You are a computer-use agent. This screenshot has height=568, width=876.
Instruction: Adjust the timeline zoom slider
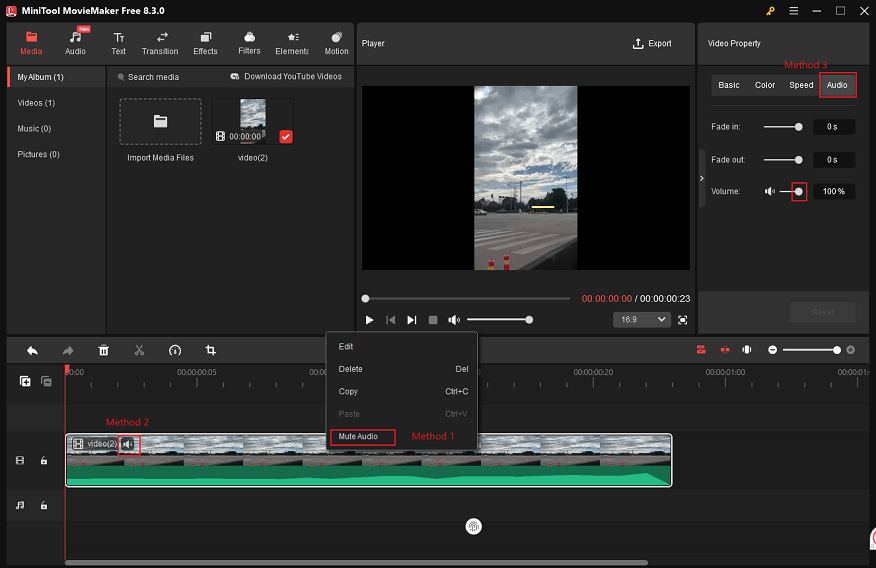coord(811,350)
